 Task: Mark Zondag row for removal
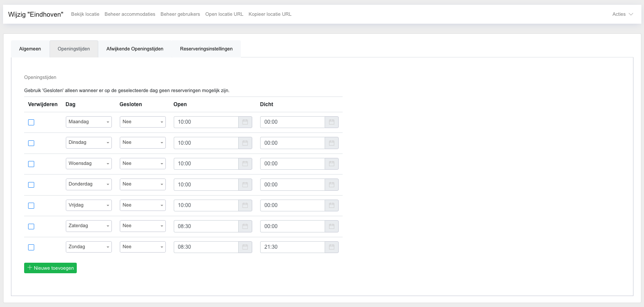point(31,247)
